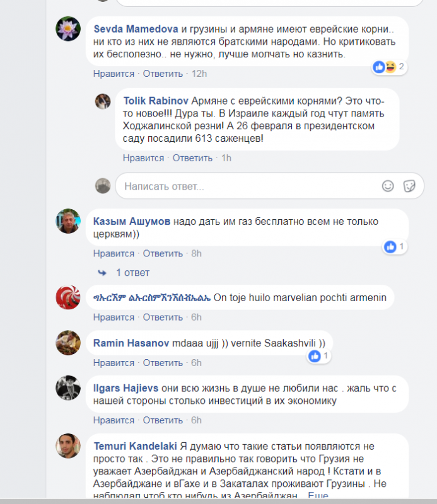View reactions on Sevda Mamedova's comment
Viewport: 437px width, 504px height.
click(389, 67)
